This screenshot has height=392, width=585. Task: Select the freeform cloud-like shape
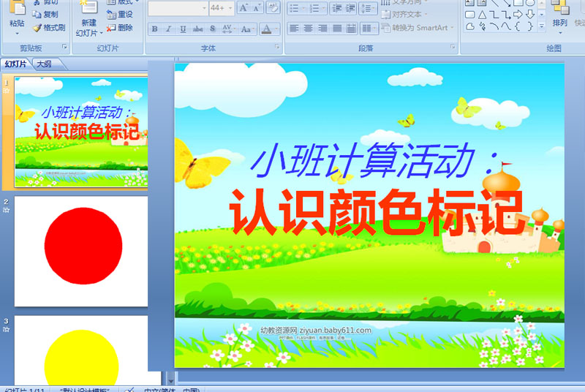point(470,26)
